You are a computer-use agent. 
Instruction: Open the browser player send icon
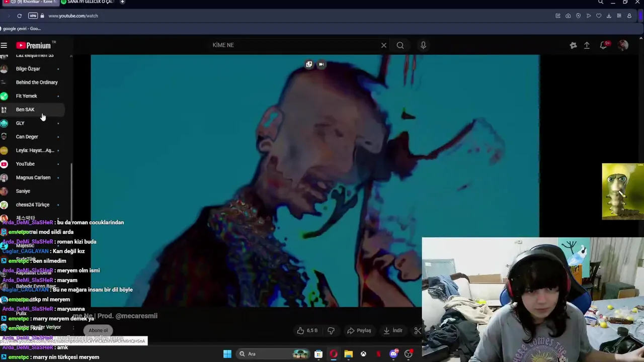589,16
